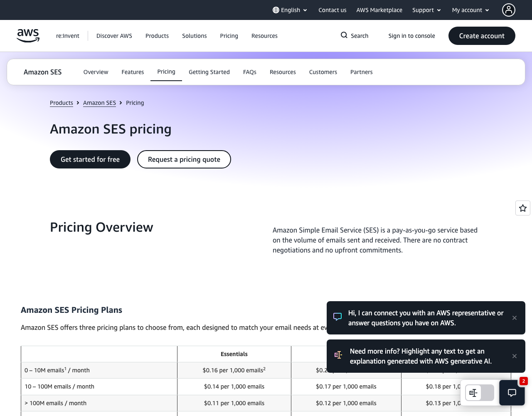Click the Search magnifier icon
The width and height of the screenshot is (532, 416).
(344, 35)
